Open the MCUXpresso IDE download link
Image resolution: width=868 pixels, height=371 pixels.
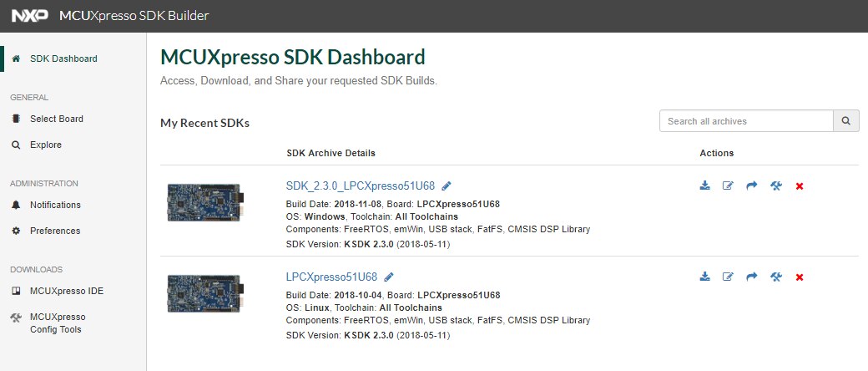click(x=67, y=291)
